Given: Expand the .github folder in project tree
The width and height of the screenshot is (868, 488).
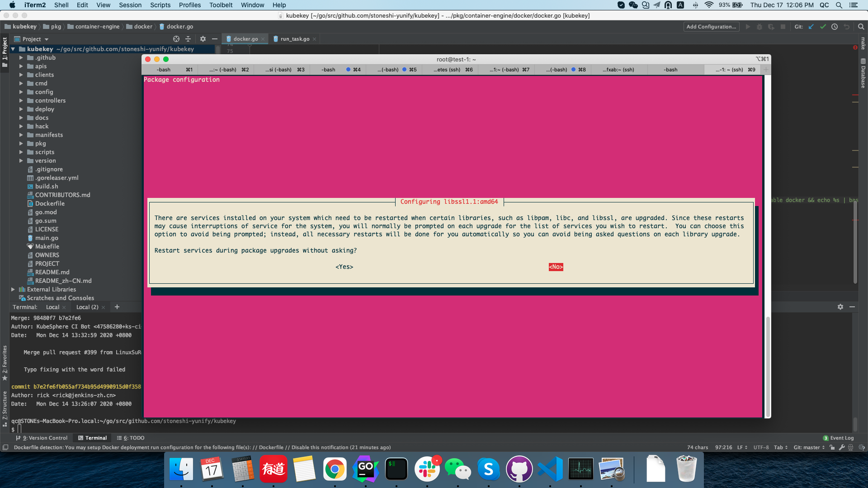Looking at the screenshot, I should (x=21, y=58).
